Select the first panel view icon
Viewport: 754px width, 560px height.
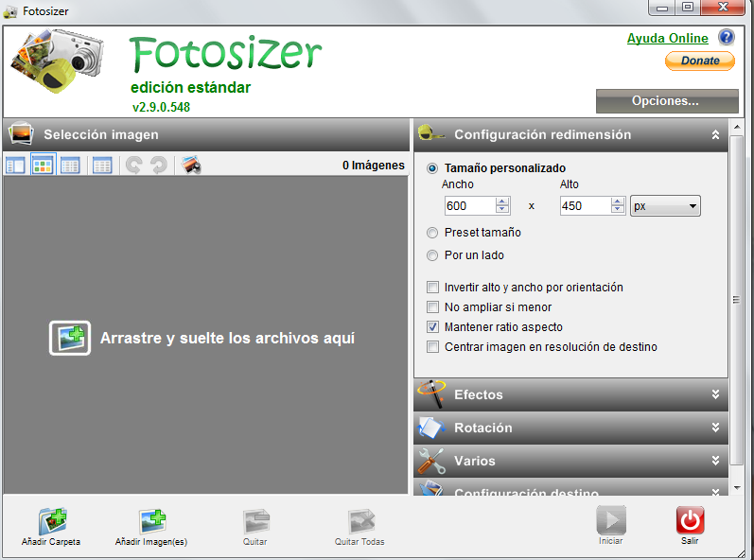[15, 166]
